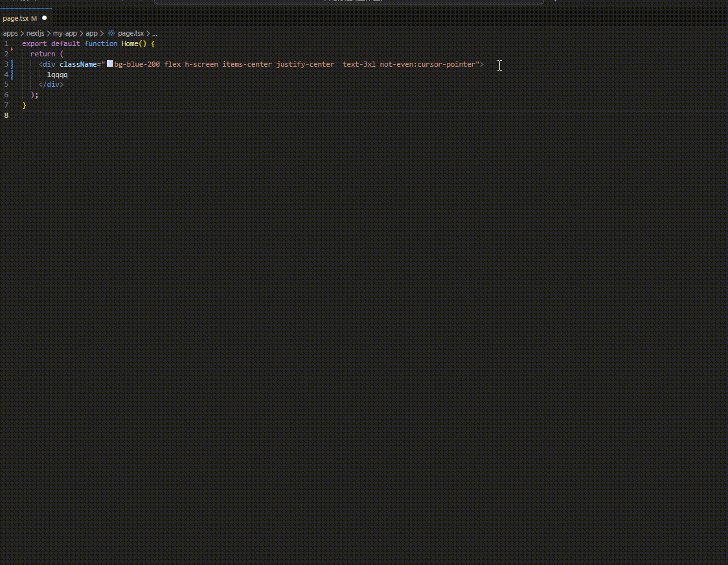
Task: Click the nextjs breadcrumb item
Action: (x=35, y=33)
